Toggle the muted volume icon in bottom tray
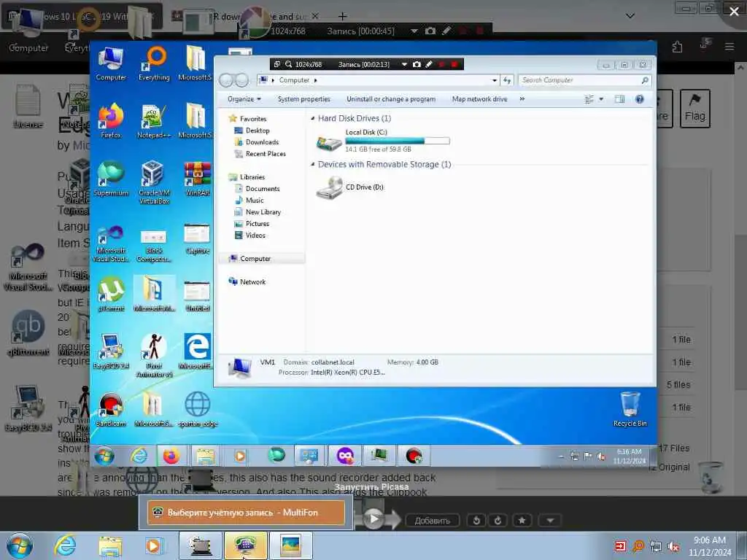 [673, 546]
